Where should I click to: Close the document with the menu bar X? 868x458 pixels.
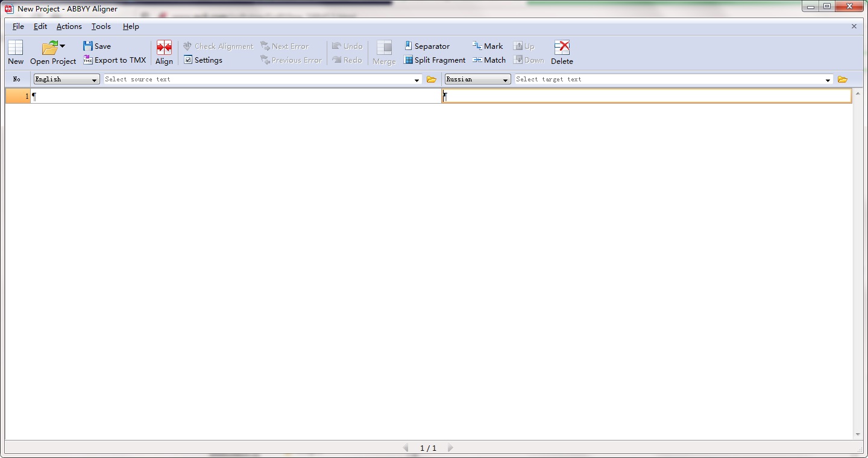(854, 26)
